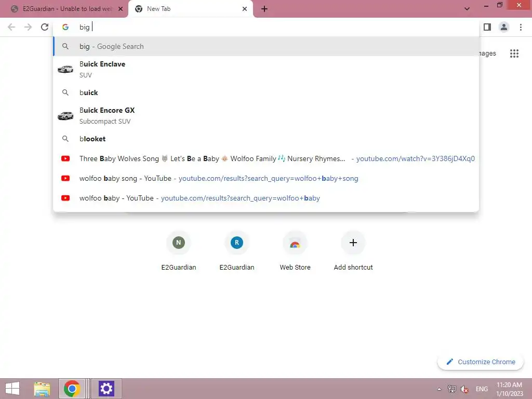The height and width of the screenshot is (399, 532).
Task: Click the ENG language indicator
Action: [x=482, y=389]
